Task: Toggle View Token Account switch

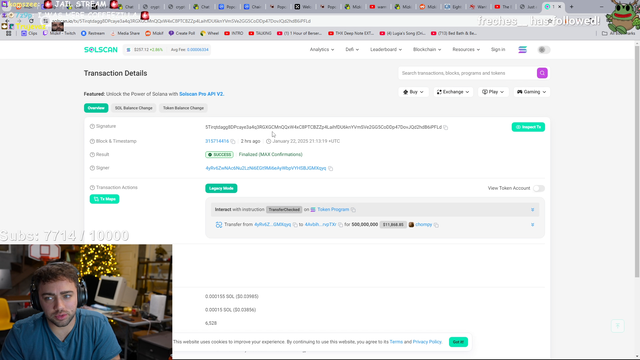Action: (x=539, y=188)
